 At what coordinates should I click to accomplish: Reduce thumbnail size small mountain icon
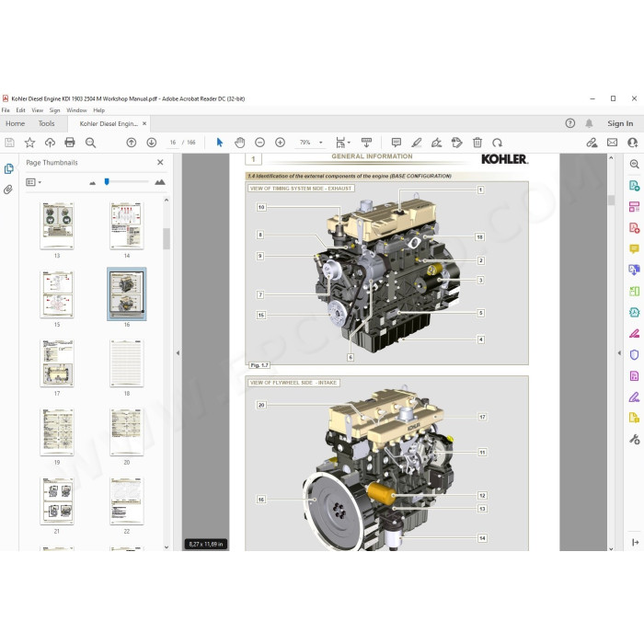92,183
